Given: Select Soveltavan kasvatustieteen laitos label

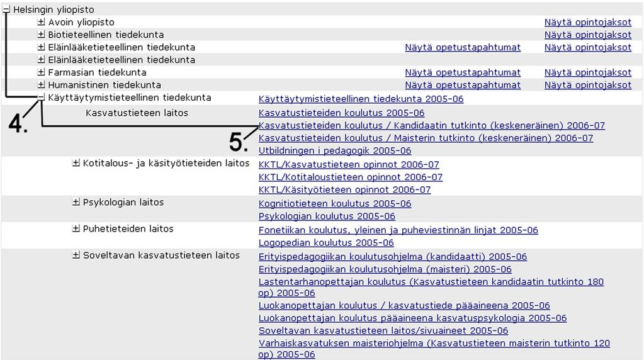Looking at the screenshot, I should 161,256.
